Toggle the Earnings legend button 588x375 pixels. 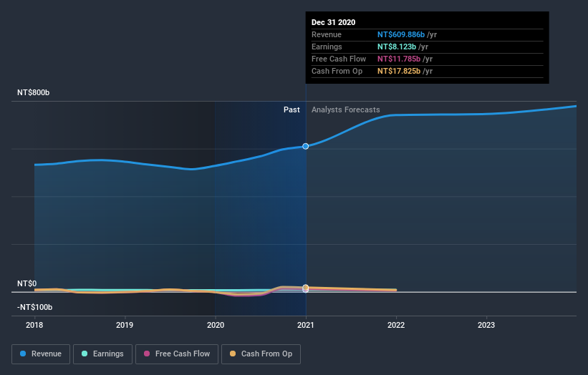coord(102,354)
